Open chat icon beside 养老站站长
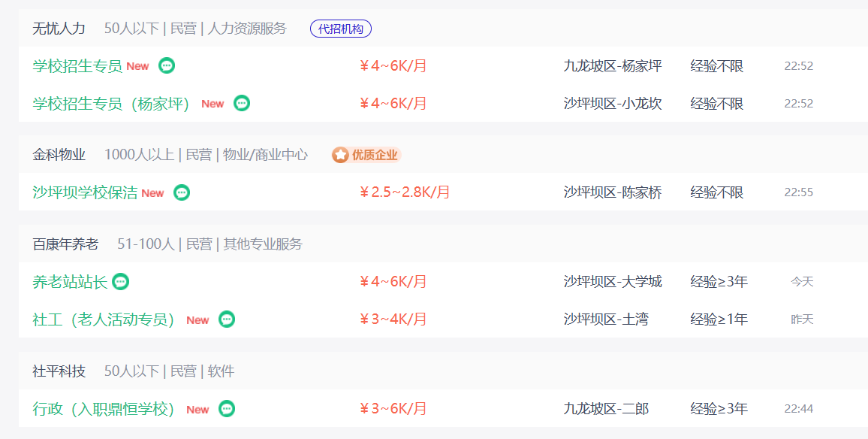The height and width of the screenshot is (439, 868). [121, 282]
